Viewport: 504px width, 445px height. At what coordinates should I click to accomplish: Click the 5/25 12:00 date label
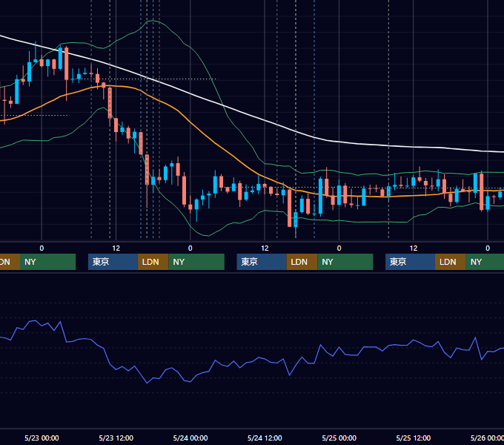pyautogui.click(x=414, y=438)
